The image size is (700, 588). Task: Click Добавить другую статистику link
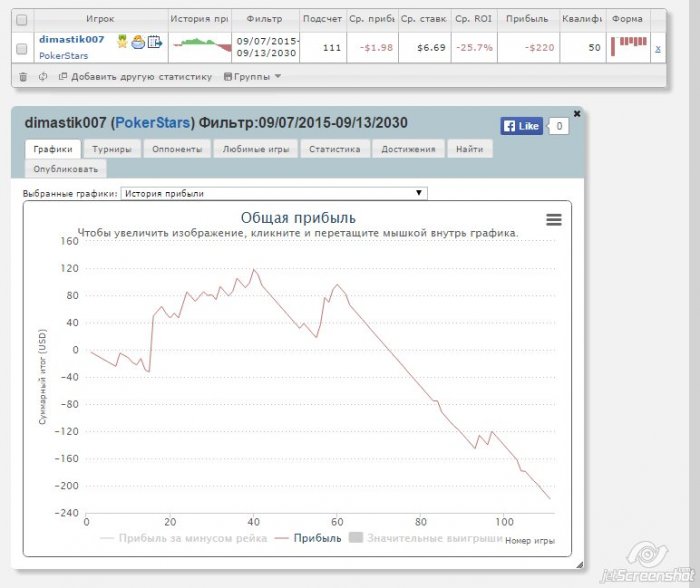pyautogui.click(x=135, y=77)
